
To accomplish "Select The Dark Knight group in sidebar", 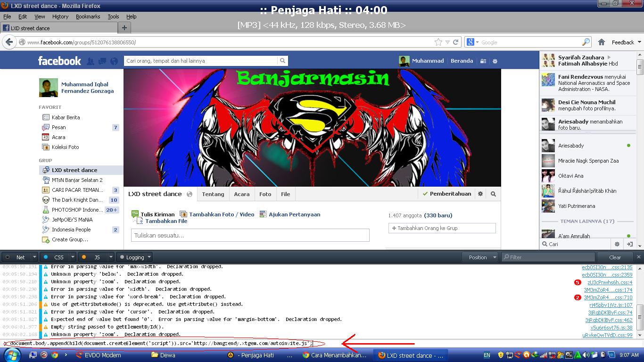I will (x=77, y=200).
